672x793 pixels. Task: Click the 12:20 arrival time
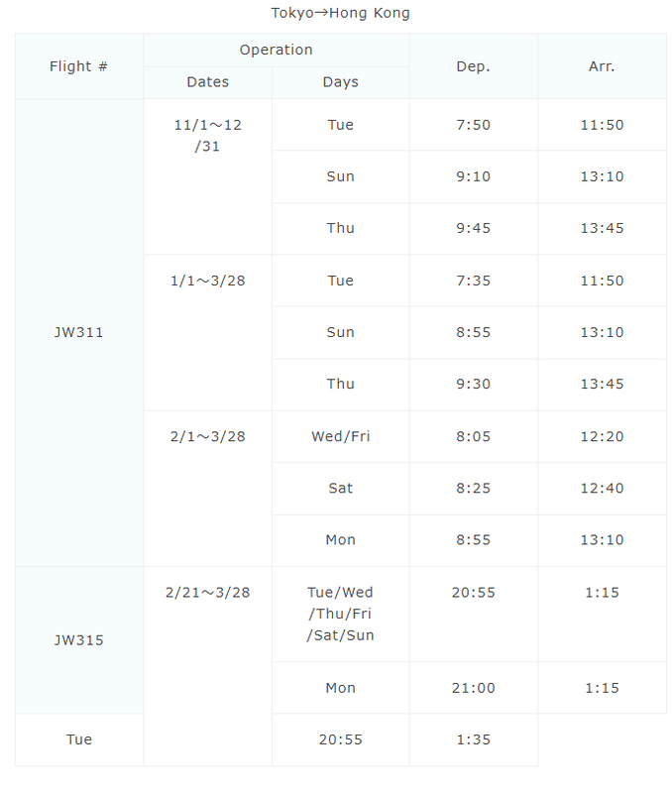[602, 436]
